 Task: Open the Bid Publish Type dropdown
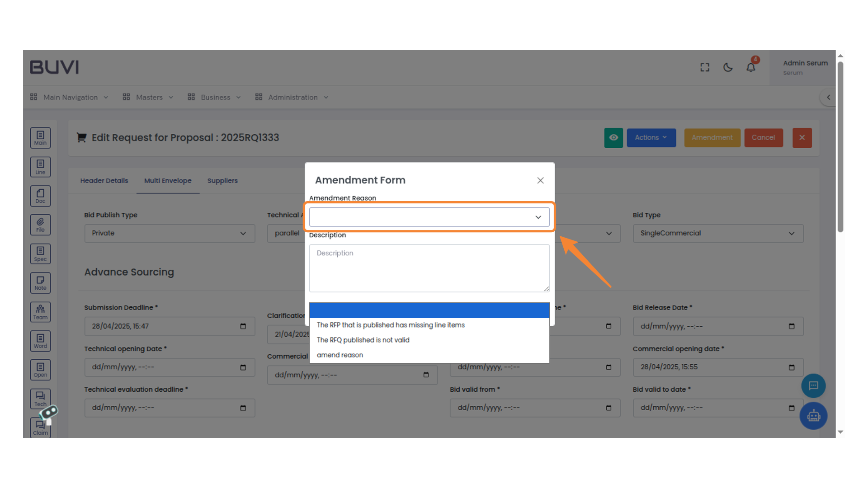click(x=170, y=234)
